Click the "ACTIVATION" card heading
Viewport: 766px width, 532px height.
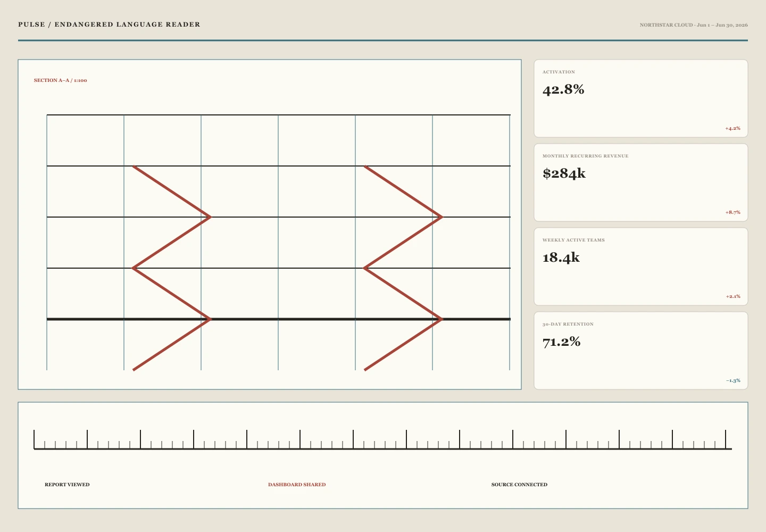(559, 72)
